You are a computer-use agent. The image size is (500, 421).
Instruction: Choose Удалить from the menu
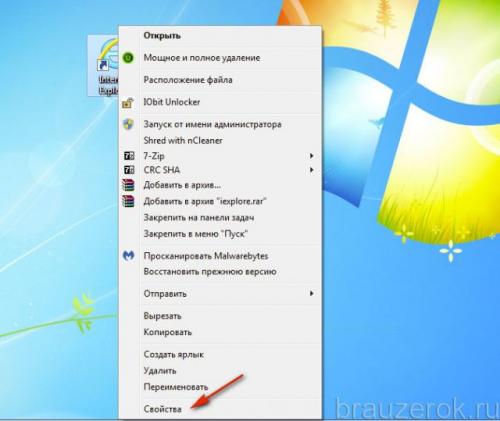coord(160,370)
